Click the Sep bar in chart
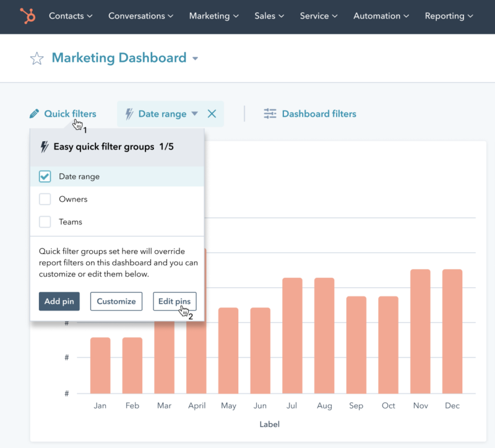This screenshot has width=495, height=448. [x=356, y=345]
